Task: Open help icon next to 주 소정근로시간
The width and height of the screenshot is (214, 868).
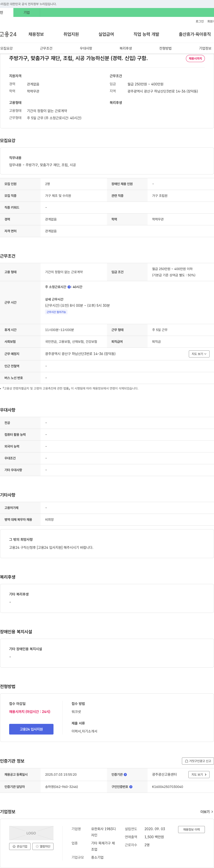Action: coord(69,287)
